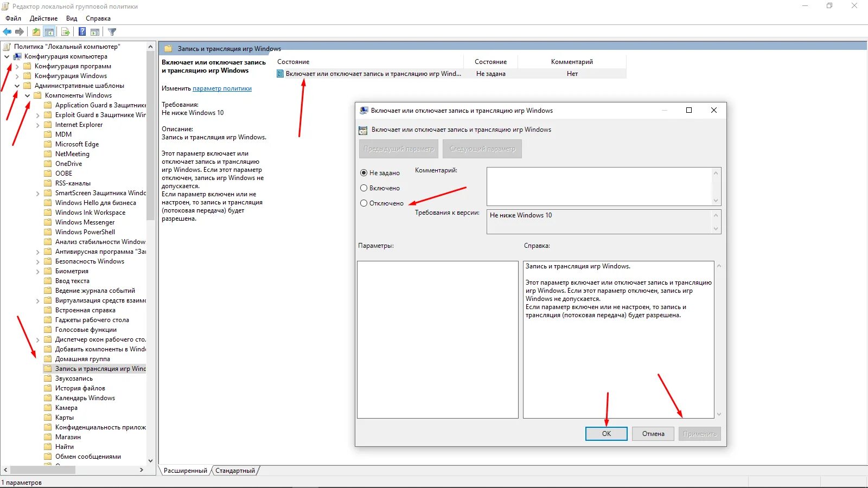Click the OK button in the dialog

tap(607, 434)
